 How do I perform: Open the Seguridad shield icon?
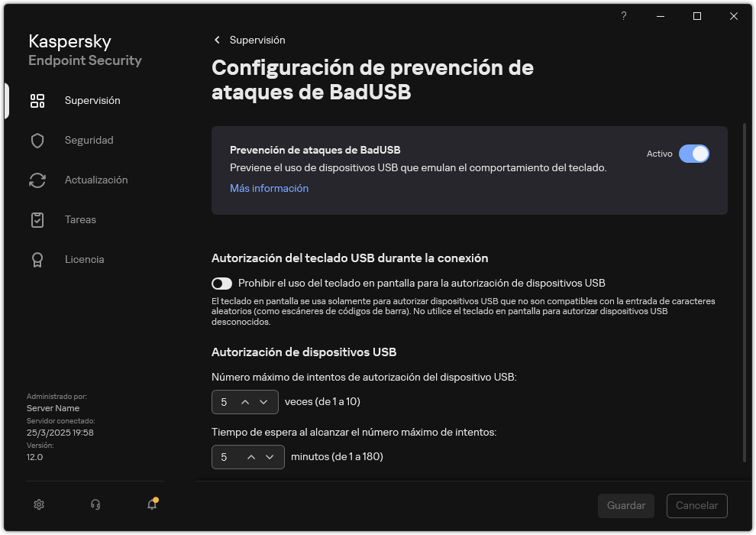pos(37,140)
